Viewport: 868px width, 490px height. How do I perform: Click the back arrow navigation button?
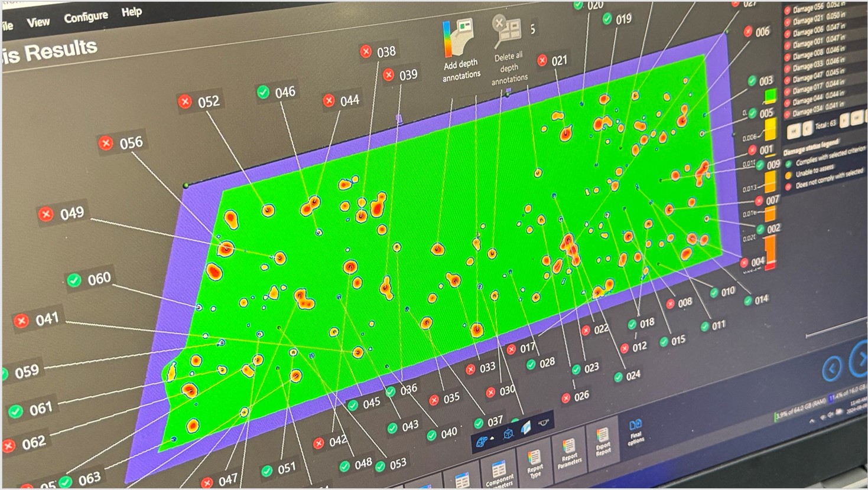point(832,369)
